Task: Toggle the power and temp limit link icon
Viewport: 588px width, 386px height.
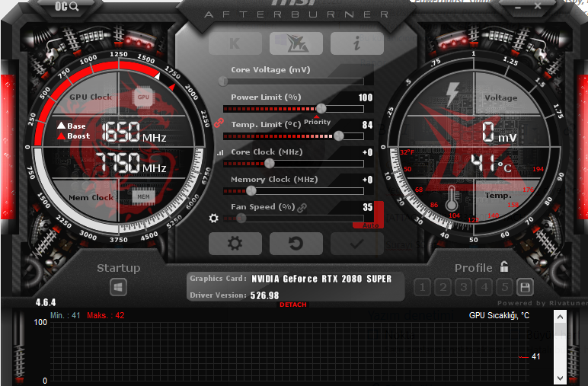Action: [219, 123]
